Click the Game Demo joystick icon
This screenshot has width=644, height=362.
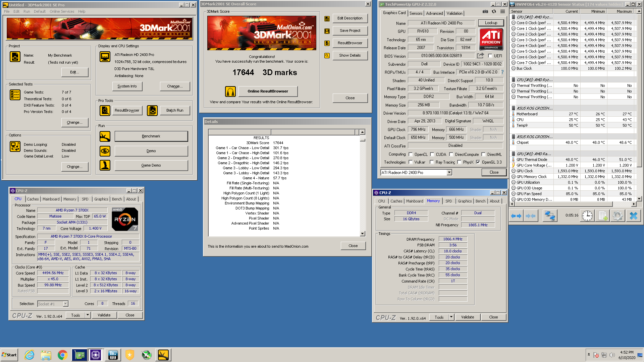(x=105, y=165)
